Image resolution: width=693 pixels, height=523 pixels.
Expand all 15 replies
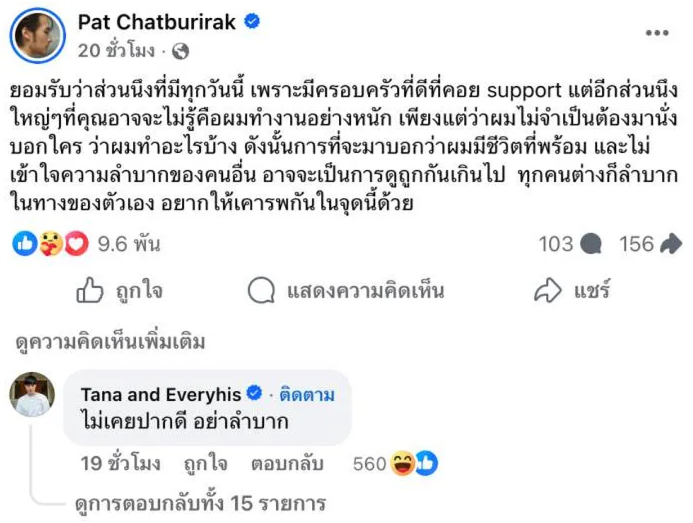[x=200, y=503]
